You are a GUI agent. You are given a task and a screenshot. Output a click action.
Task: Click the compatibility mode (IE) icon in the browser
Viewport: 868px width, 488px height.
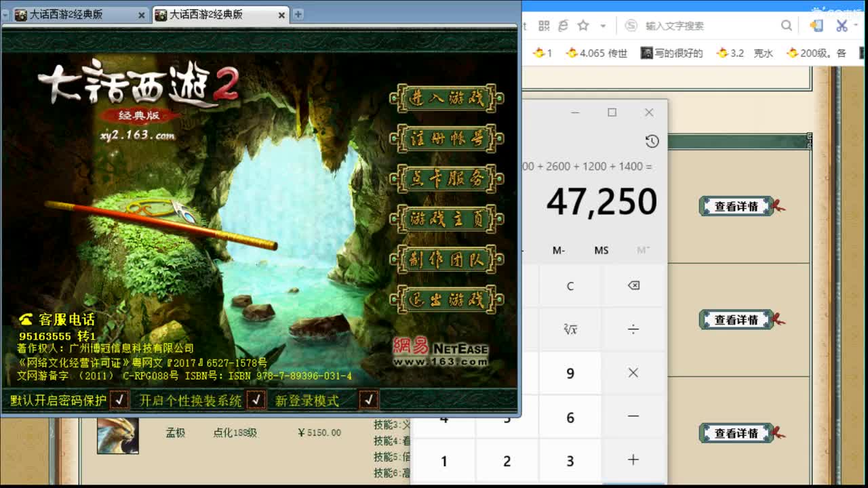(563, 26)
